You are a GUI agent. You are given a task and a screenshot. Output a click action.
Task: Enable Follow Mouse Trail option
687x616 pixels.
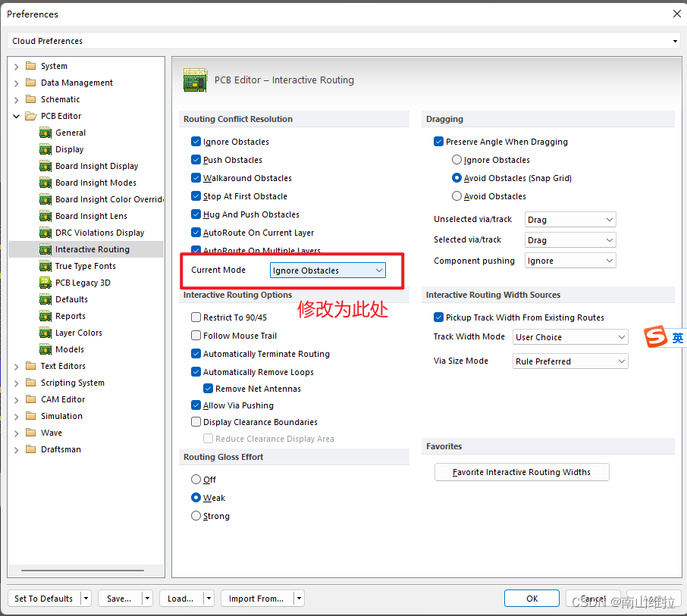[x=196, y=336]
